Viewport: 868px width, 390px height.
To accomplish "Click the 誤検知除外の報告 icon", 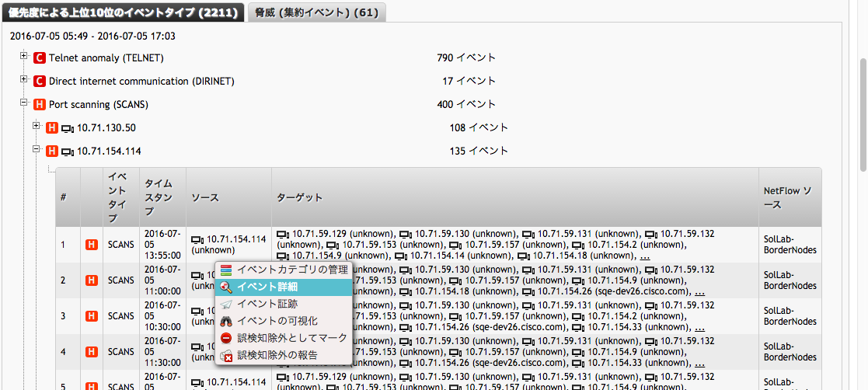I will (226, 355).
